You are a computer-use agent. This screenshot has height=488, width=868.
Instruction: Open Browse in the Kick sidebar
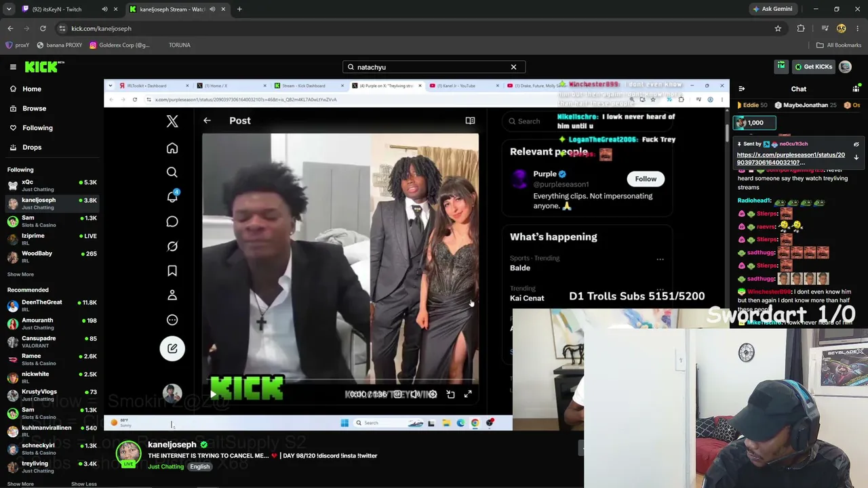point(34,108)
